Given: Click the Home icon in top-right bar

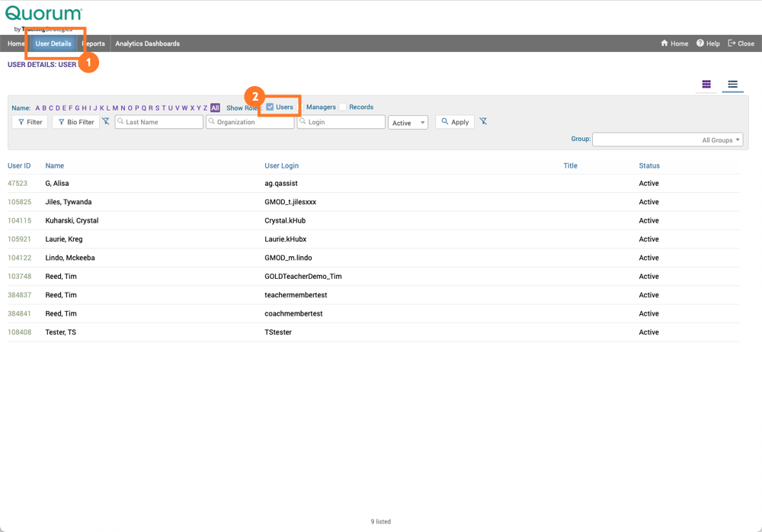Looking at the screenshot, I should 664,43.
